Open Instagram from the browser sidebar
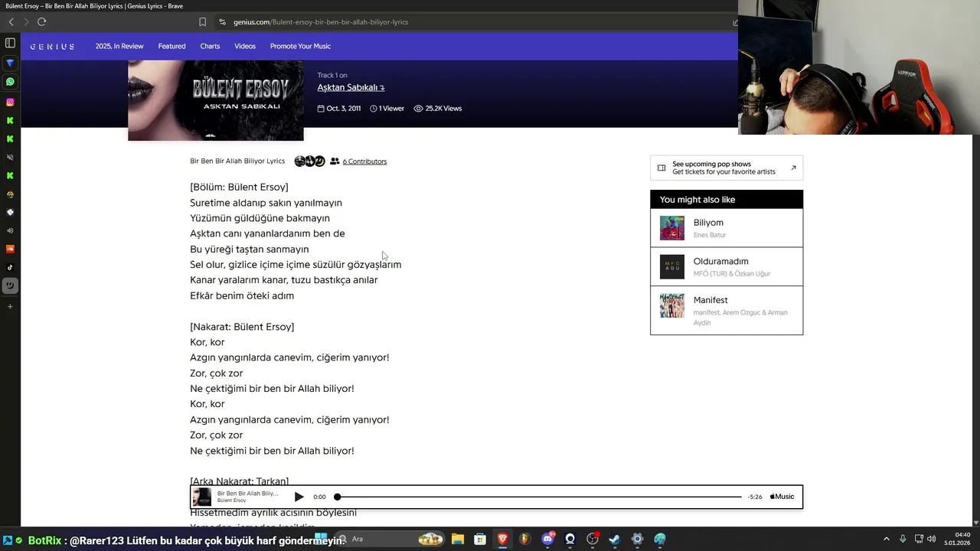This screenshot has height=551, width=980. coord(10,102)
